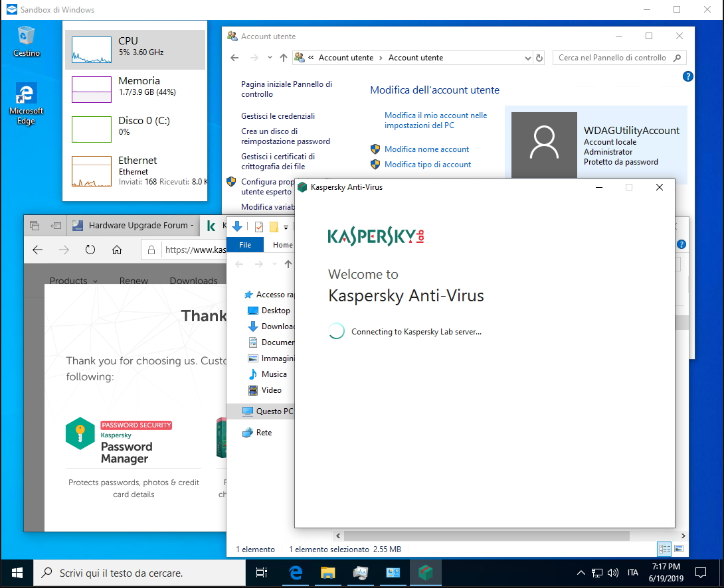
Task: Open Products menu on Kaspersky site
Action: point(74,281)
